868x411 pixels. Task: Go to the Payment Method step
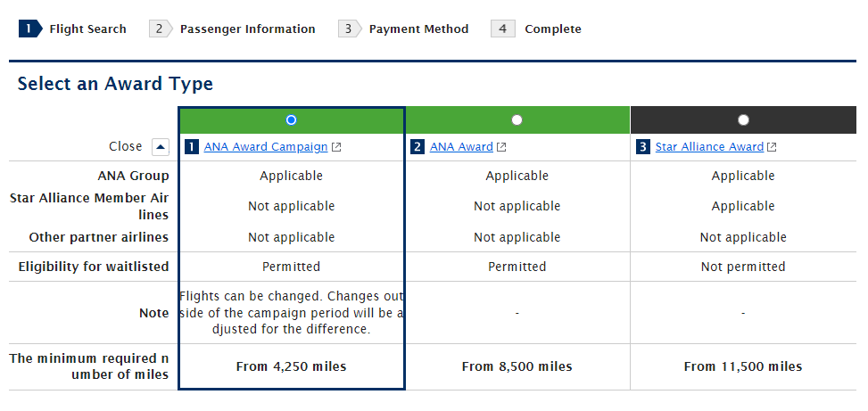pos(418,29)
